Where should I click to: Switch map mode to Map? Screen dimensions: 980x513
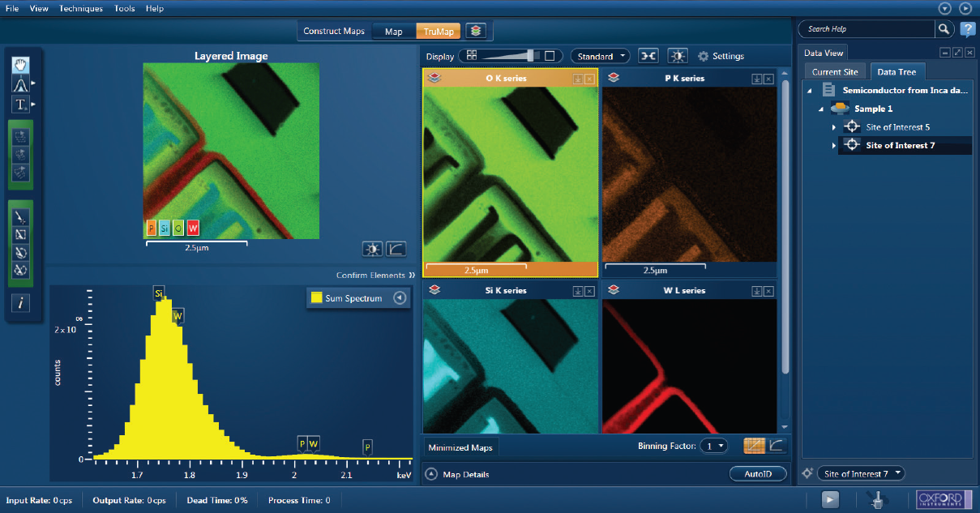(x=394, y=32)
